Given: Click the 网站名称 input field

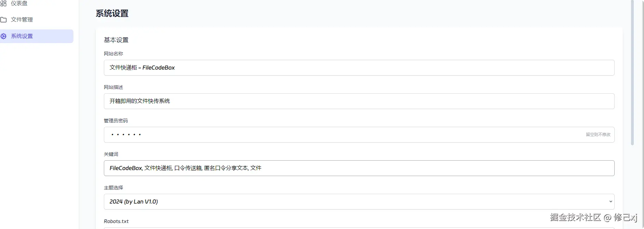Looking at the screenshot, I should pyautogui.click(x=359, y=68).
